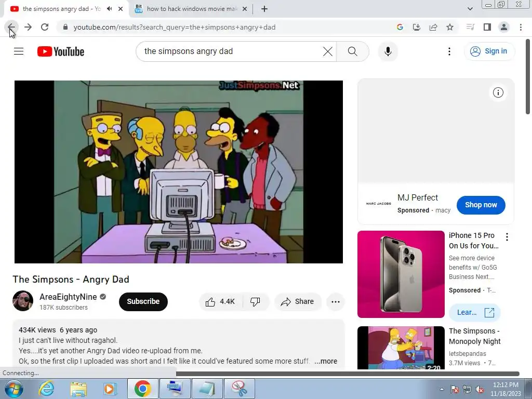Open Snipping Tool from taskbar
The width and height of the screenshot is (532, 399).
[240, 389]
